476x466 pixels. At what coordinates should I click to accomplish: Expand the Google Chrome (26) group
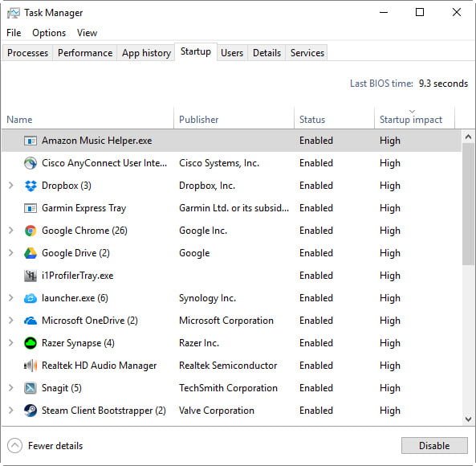click(x=11, y=231)
